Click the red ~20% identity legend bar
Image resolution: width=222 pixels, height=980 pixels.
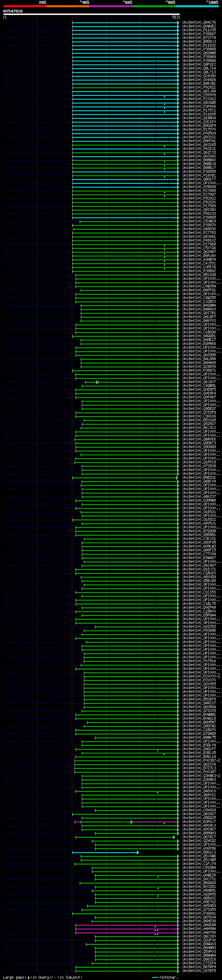point(25,6)
